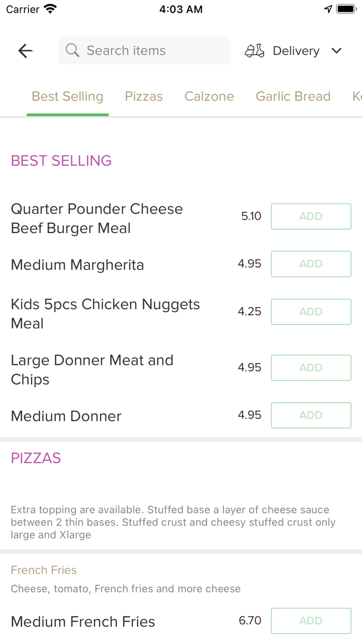Tap the back arrow to return
362x644 pixels.
tap(25, 50)
